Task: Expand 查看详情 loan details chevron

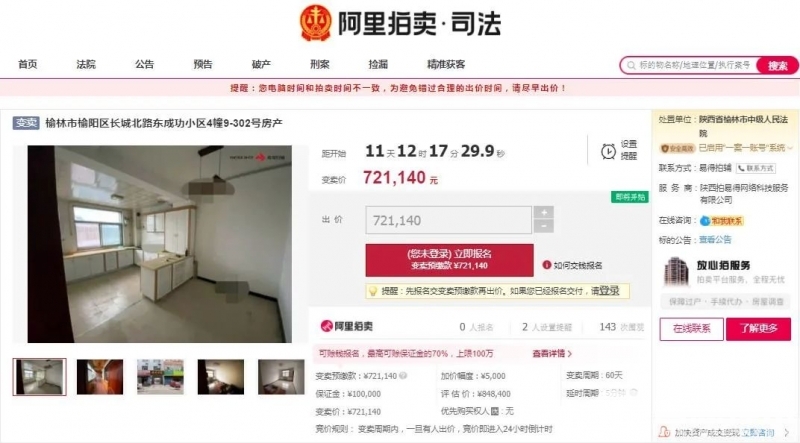Action: pyautogui.click(x=569, y=353)
